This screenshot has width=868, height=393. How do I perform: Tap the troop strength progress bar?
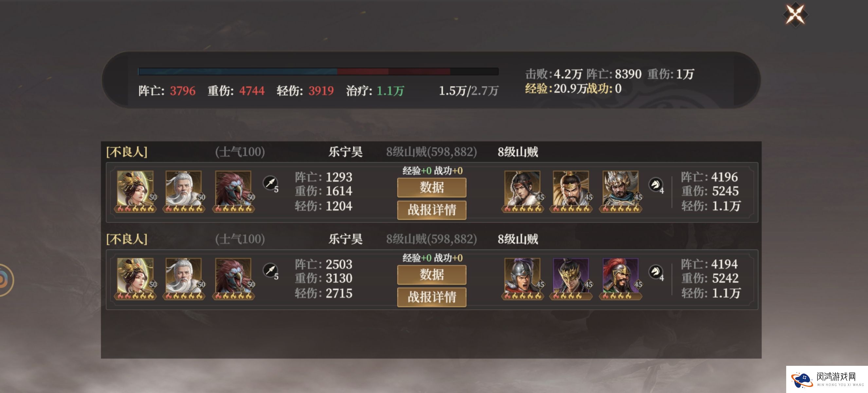click(318, 71)
